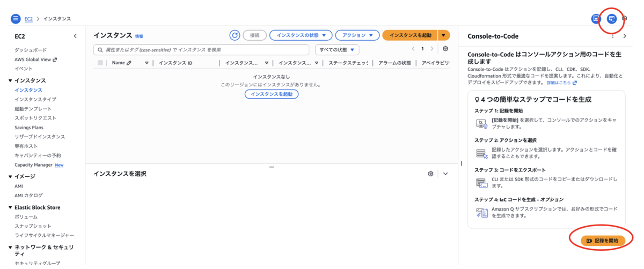
Task: Click the インスタンス ID column header
Action: [x=175, y=63]
